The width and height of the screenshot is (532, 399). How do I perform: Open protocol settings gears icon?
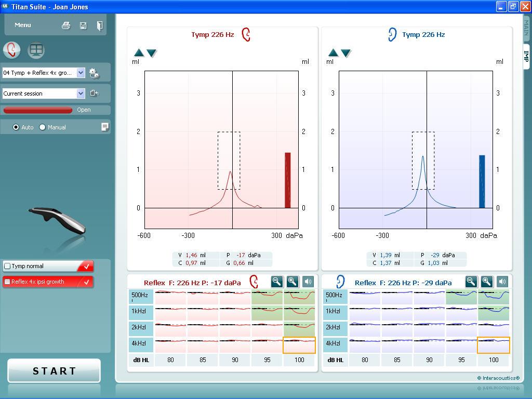click(94, 73)
